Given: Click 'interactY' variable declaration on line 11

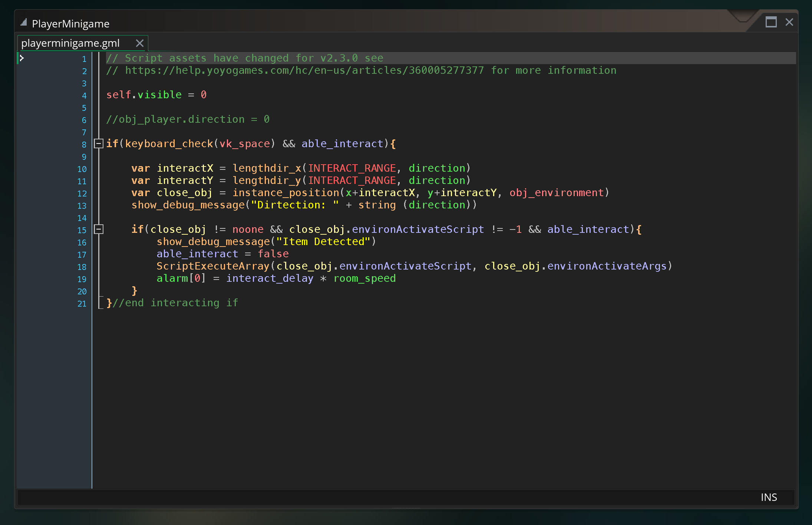Looking at the screenshot, I should (x=185, y=180).
